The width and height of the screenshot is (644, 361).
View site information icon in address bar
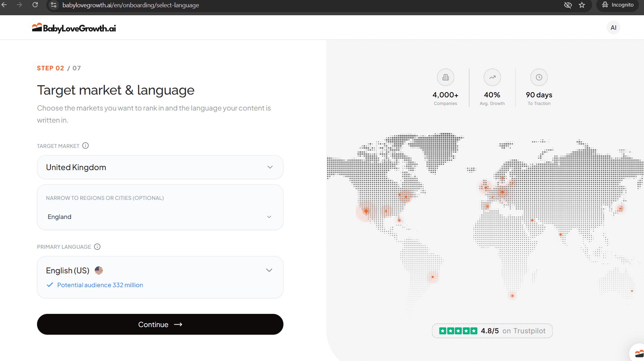[x=54, y=5]
